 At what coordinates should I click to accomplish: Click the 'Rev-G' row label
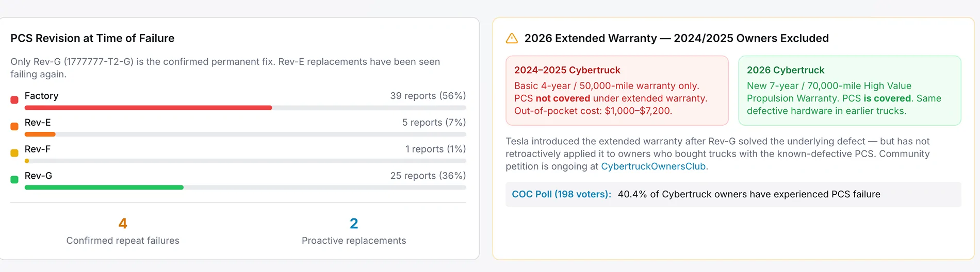tap(38, 176)
